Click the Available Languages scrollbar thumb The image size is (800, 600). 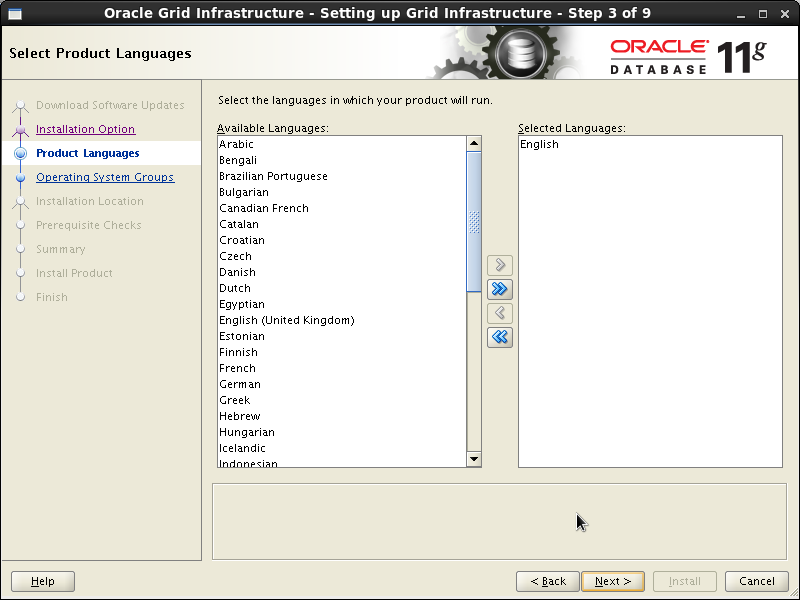(x=474, y=221)
